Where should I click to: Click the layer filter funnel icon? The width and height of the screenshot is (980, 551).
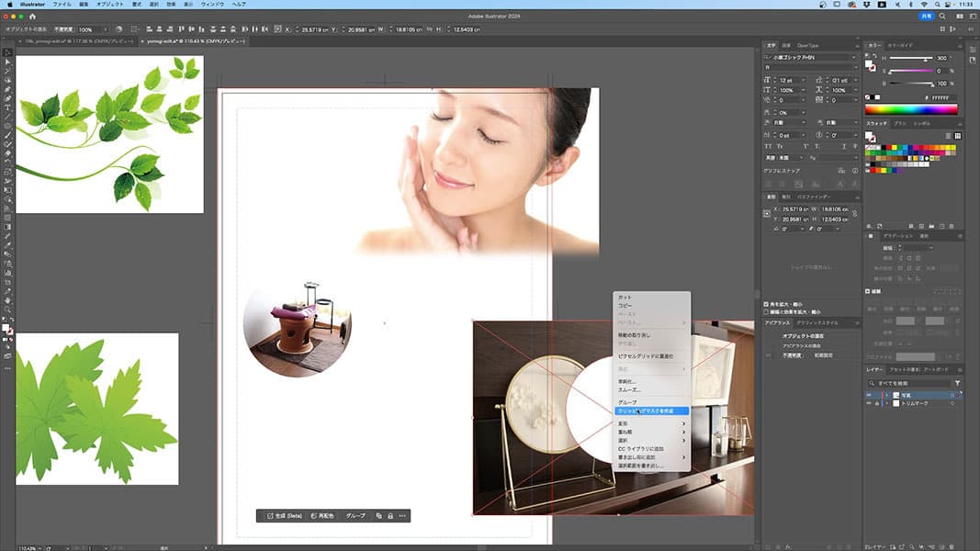coord(957,383)
